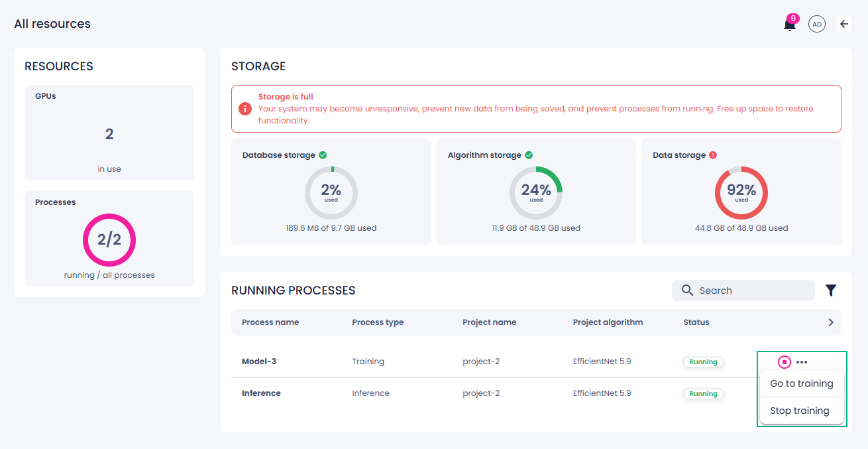This screenshot has width=868, height=449.
Task: Click Inference process type cell
Action: click(370, 393)
